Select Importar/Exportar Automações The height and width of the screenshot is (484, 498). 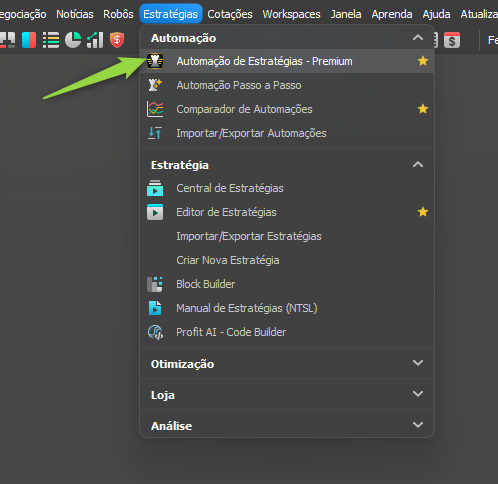[x=287, y=133]
